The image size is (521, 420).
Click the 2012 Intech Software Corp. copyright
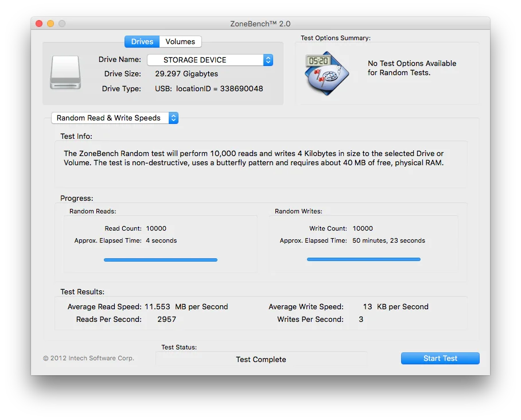pos(88,358)
